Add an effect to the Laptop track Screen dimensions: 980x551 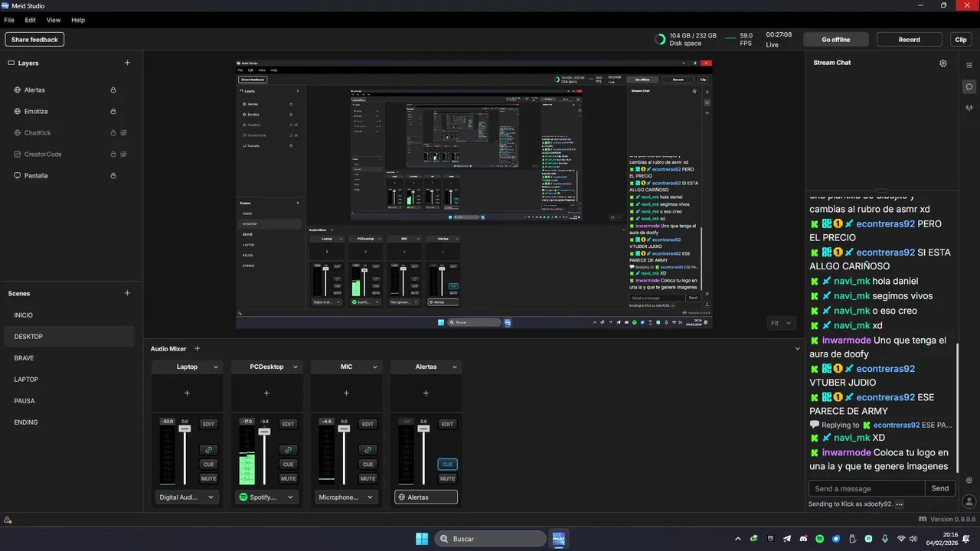point(187,393)
